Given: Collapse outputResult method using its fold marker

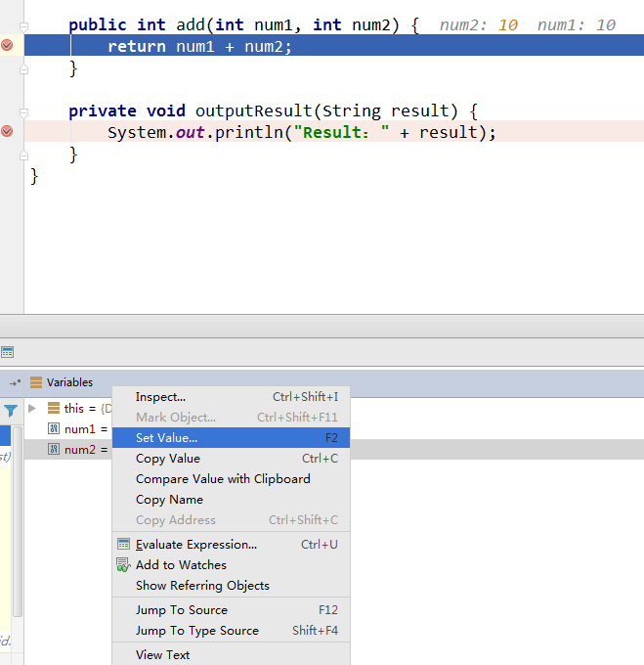Looking at the screenshot, I should tap(23, 112).
